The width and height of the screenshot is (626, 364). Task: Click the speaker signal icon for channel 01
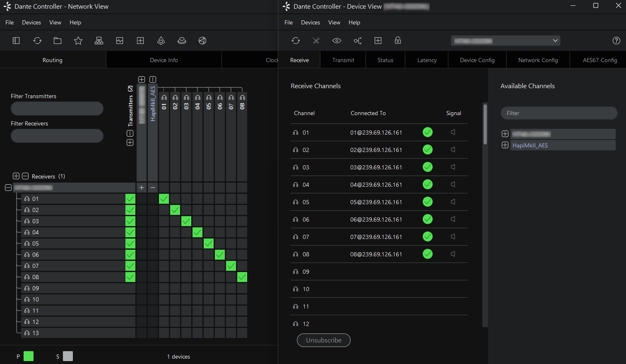[453, 132]
